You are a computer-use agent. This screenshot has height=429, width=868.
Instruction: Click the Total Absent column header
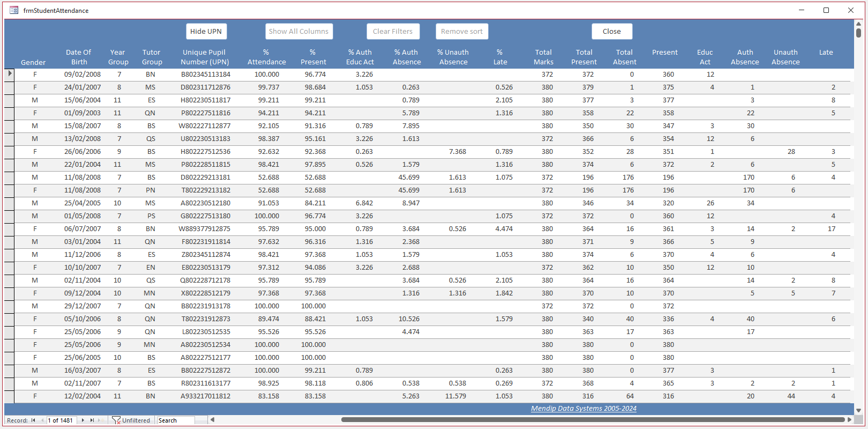click(x=625, y=57)
